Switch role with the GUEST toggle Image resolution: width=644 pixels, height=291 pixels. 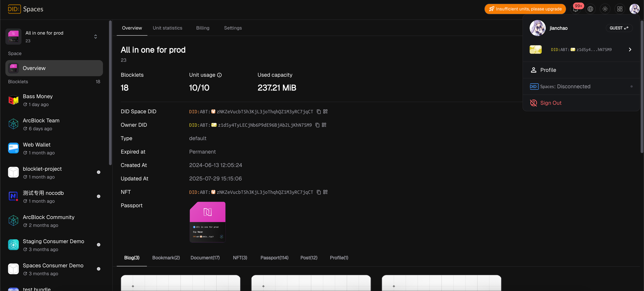coord(619,28)
